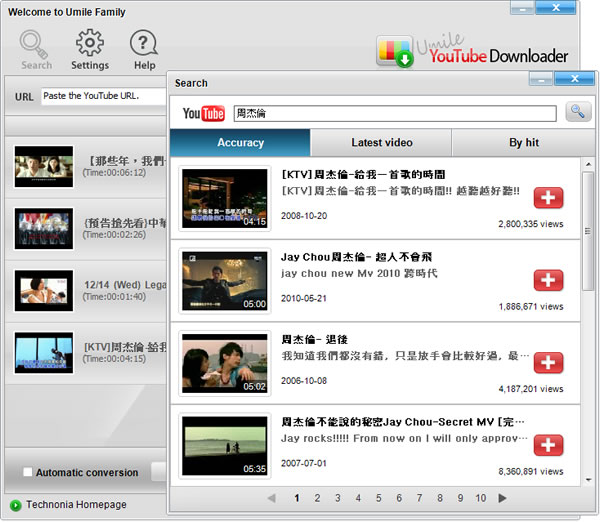The image size is (600, 522).
Task: Click the green Technonia Homepage icon
Action: click(15, 505)
